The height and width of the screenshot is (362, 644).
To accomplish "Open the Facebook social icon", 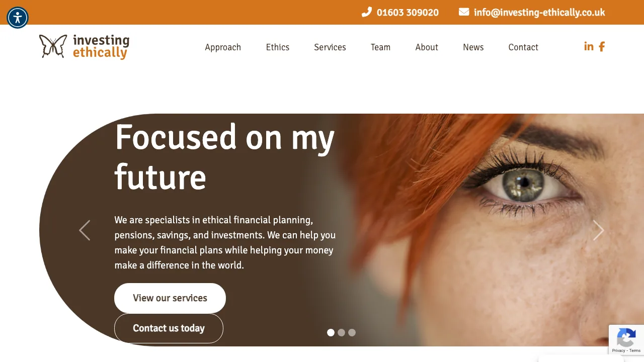I will coord(602,46).
